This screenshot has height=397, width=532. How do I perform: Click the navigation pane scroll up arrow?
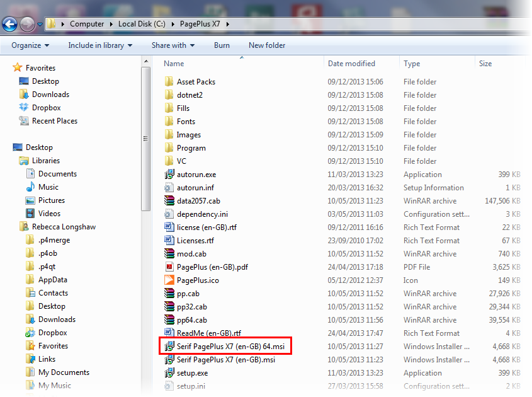pyautogui.click(x=146, y=62)
